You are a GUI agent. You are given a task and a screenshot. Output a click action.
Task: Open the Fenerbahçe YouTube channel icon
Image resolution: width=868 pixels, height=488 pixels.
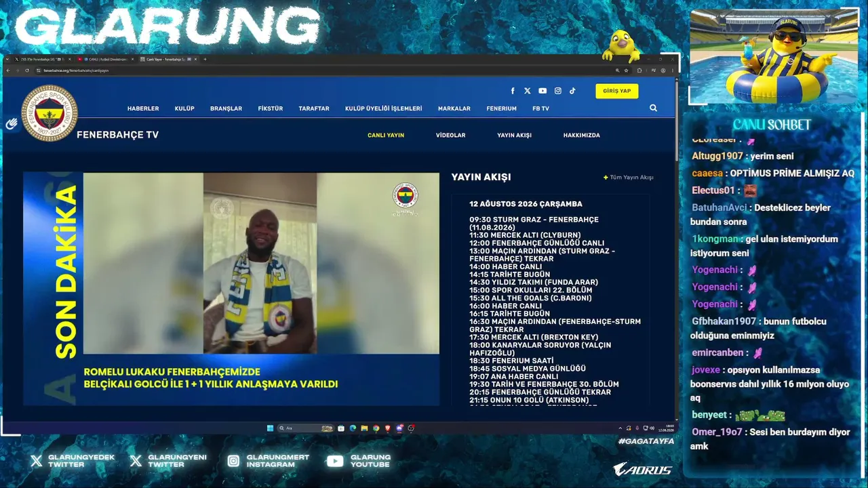tap(542, 91)
